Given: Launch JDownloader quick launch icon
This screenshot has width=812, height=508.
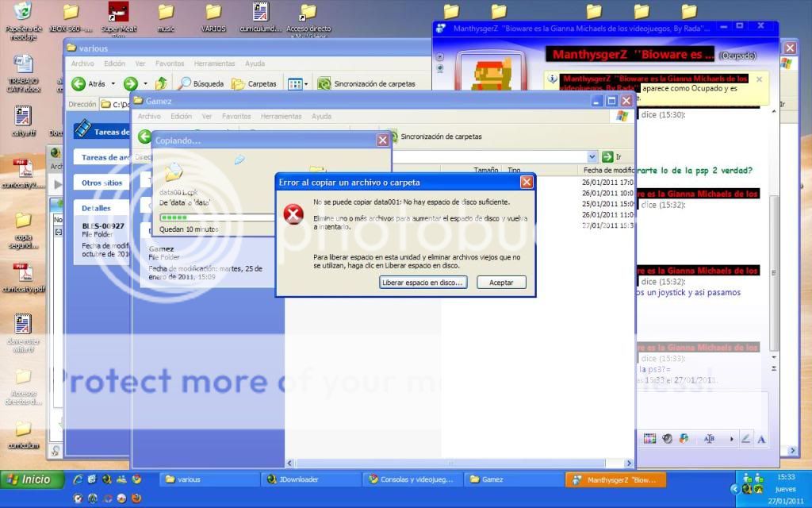Looking at the screenshot, I should point(107,479).
